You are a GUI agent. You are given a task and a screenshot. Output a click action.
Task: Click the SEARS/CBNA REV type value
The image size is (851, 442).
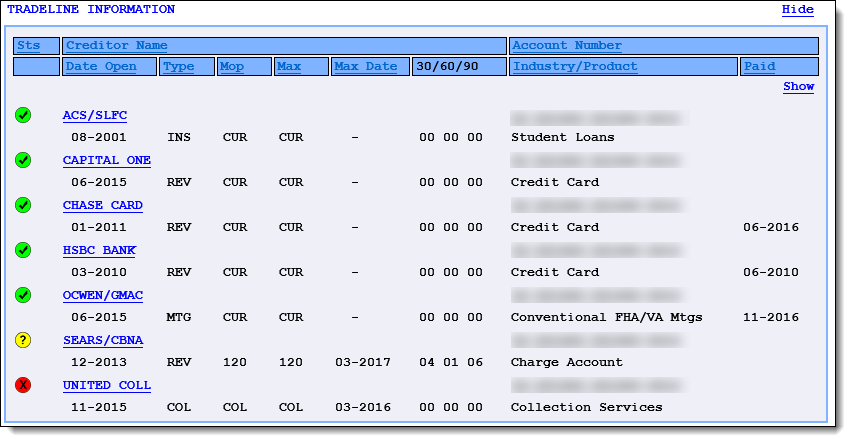[179, 363]
